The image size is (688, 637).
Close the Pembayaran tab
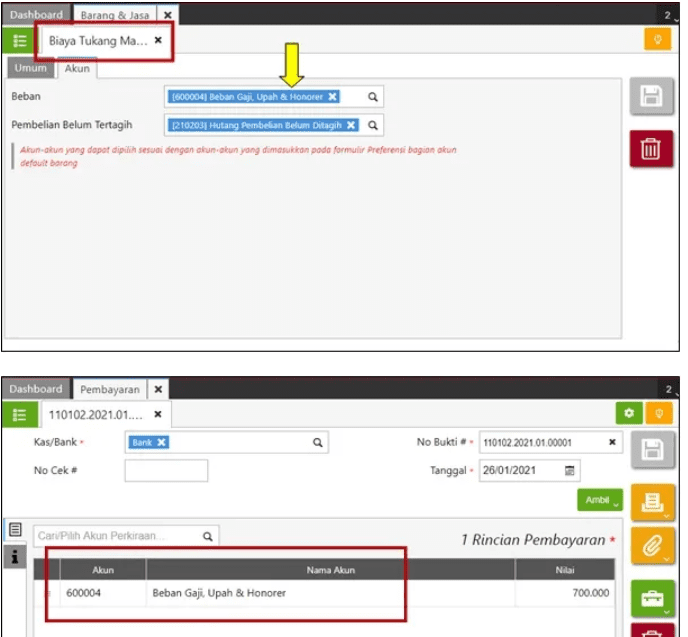(158, 390)
